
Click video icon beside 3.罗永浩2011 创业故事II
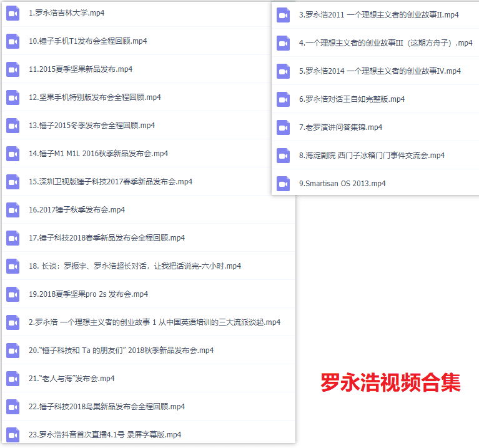(283, 15)
